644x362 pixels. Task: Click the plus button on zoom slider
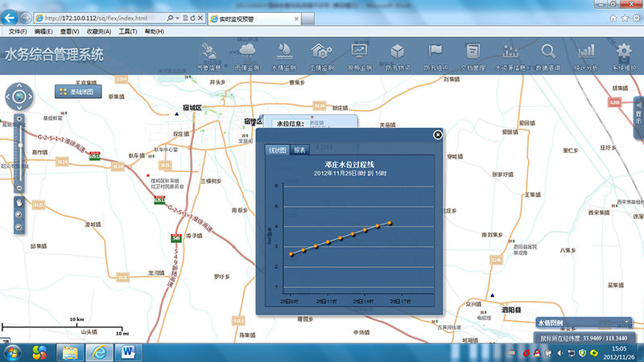pyautogui.click(x=18, y=119)
